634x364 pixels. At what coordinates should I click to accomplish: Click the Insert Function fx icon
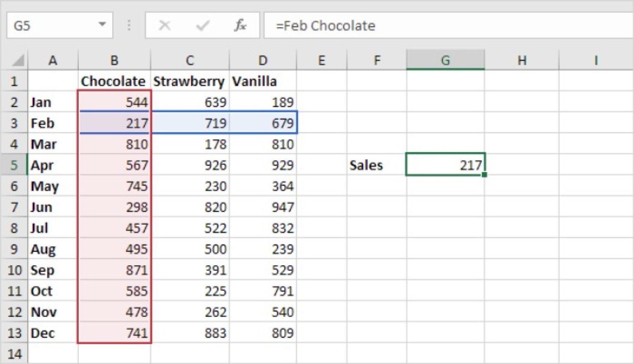pos(241,26)
